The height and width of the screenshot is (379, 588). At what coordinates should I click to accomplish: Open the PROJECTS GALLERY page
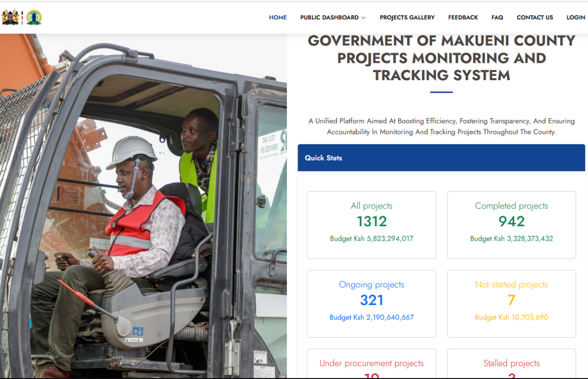click(407, 17)
